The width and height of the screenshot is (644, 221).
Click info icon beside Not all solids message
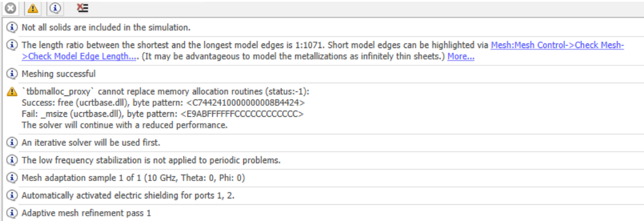click(13, 28)
